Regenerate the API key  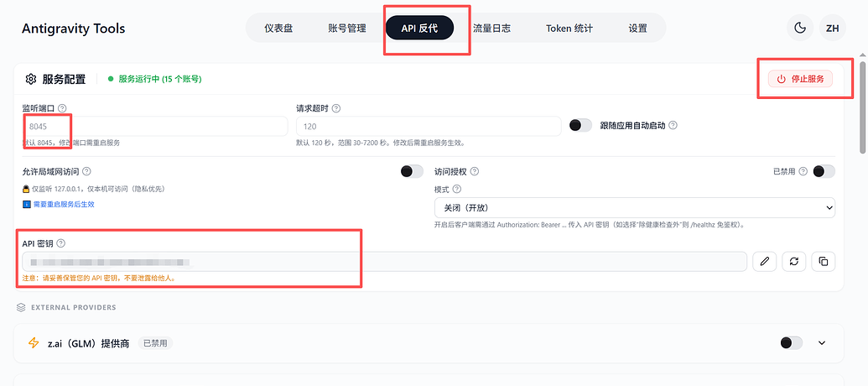794,262
